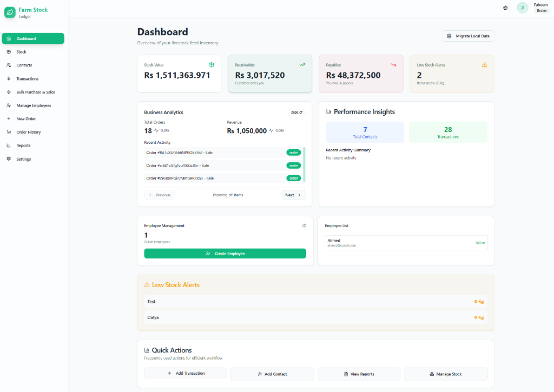Click the Receivables trending-up arrow icon
The width and height of the screenshot is (554, 392).
[303, 65]
